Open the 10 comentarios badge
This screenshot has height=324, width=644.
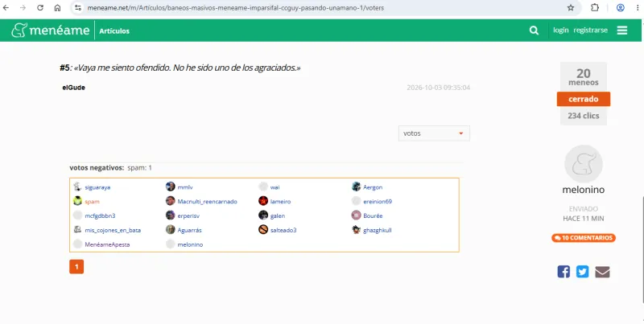pos(583,238)
